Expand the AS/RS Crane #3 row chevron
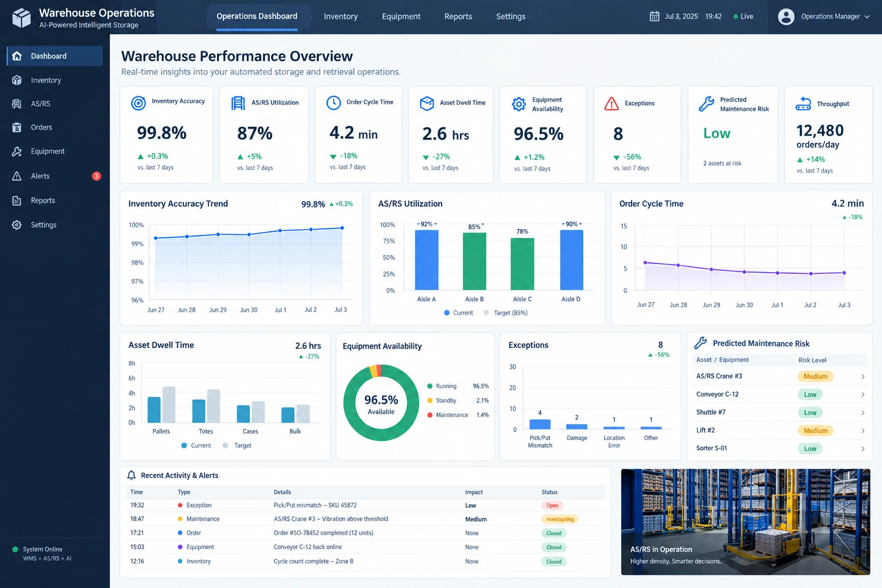882x588 pixels. [x=863, y=377]
